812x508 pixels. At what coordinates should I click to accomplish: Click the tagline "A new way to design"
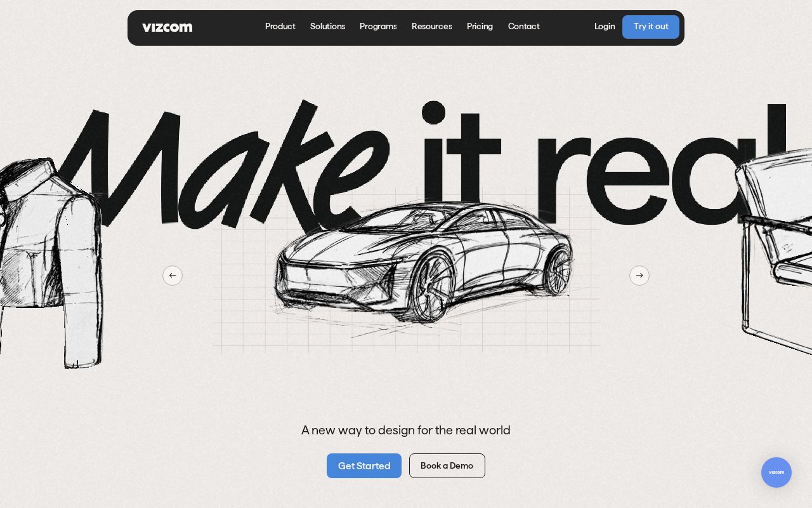pyautogui.click(x=406, y=431)
